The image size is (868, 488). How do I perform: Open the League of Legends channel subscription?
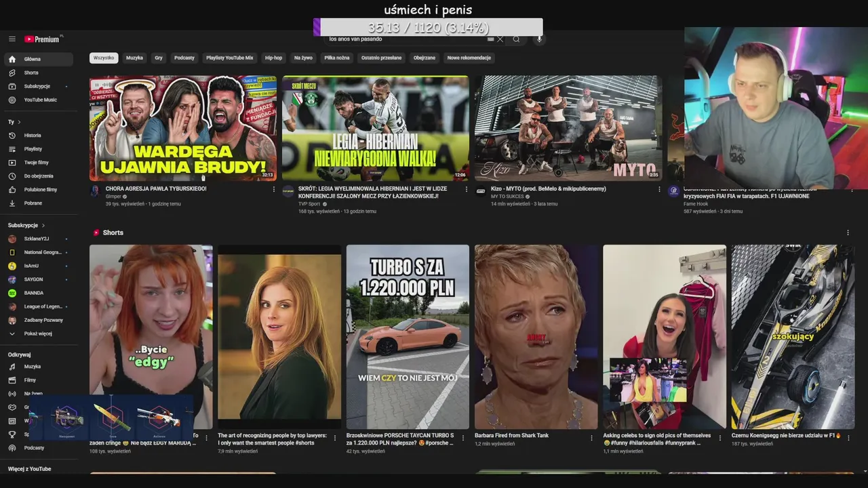39,306
